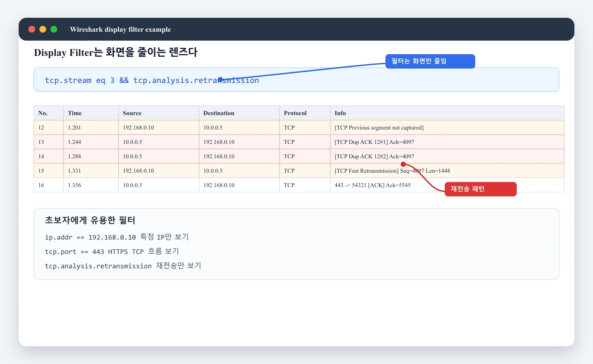Click the TCP protocol cell in packet 15 row
Screen dimensions: 593x364
pos(305,171)
